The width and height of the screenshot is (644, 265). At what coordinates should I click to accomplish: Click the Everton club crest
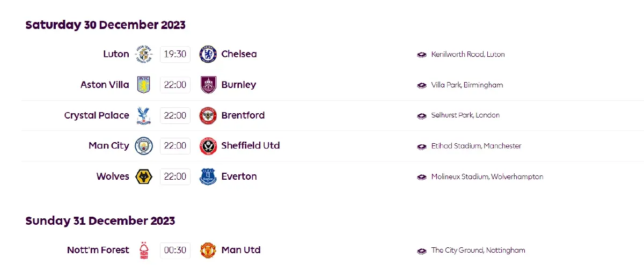point(208,176)
